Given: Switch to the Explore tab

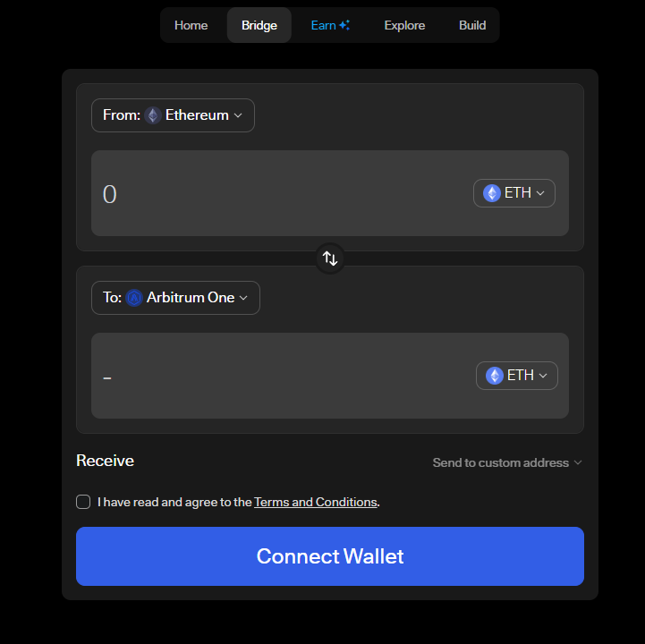Looking at the screenshot, I should tap(404, 25).
